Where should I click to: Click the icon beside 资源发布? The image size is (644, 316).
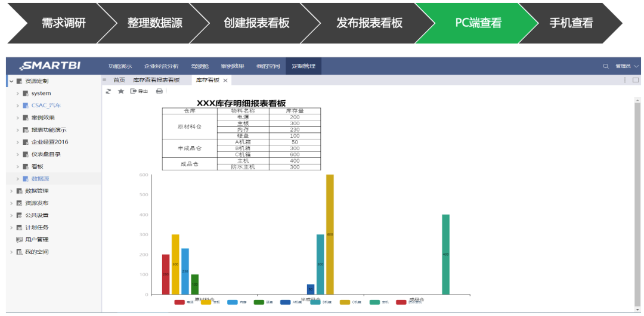pyautogui.click(x=19, y=203)
